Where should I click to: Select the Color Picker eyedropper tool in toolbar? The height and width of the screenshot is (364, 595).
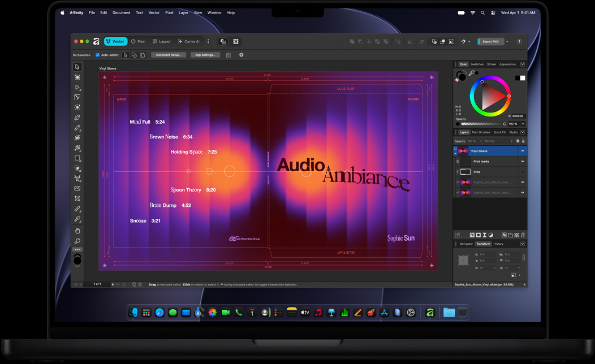pyautogui.click(x=77, y=219)
